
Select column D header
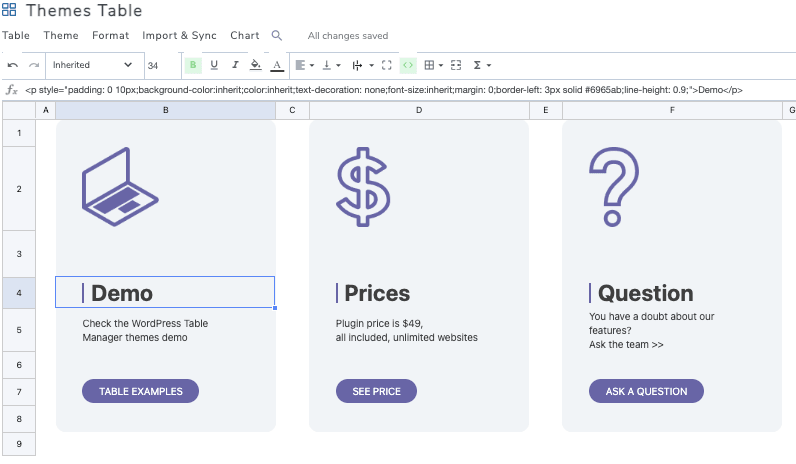coord(418,109)
